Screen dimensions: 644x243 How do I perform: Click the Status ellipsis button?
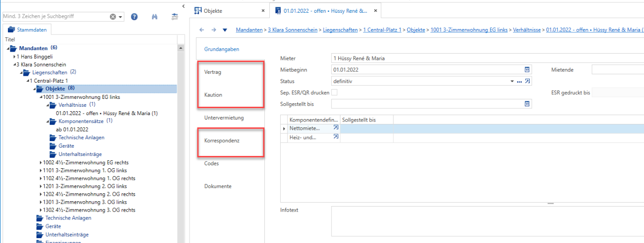[x=519, y=81]
